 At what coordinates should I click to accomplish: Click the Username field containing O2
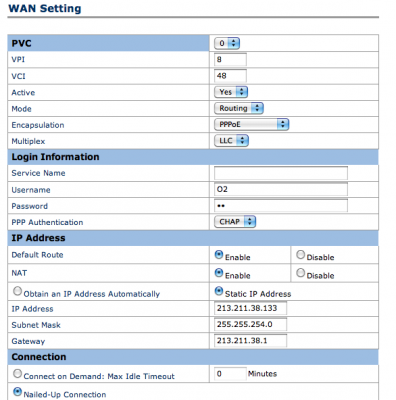[281, 189]
